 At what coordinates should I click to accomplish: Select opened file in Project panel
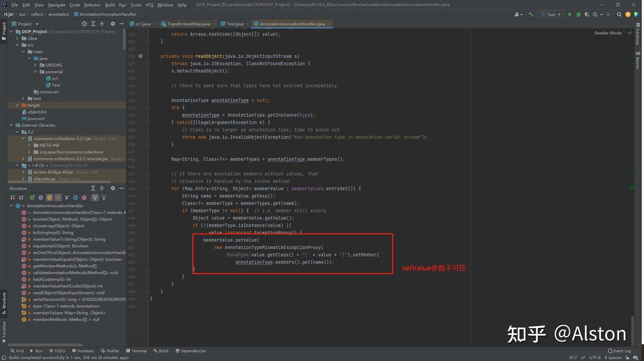coord(85,24)
